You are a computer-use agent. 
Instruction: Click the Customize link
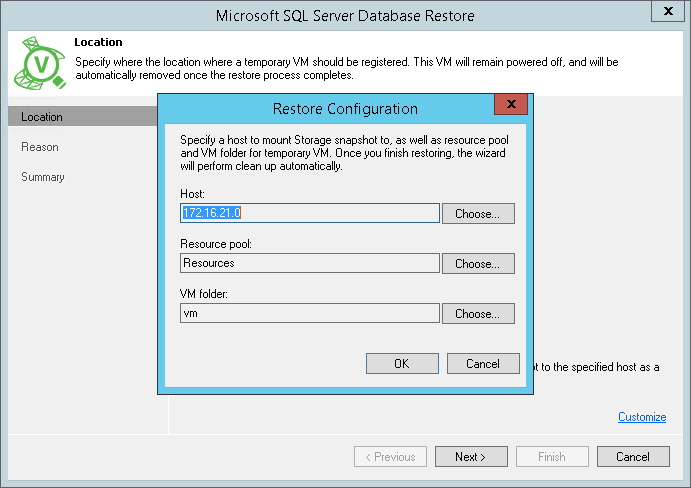tap(642, 417)
